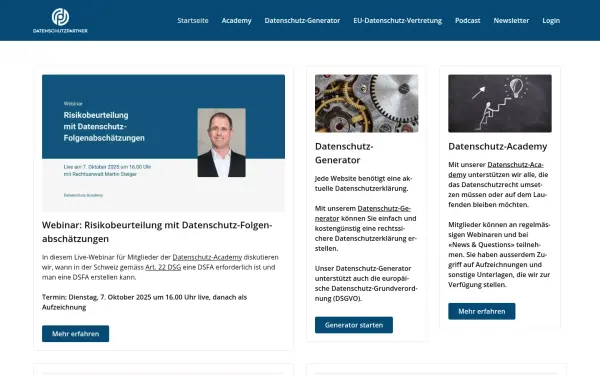Click the chalkboard stairs image of Academy card

pos(500,103)
